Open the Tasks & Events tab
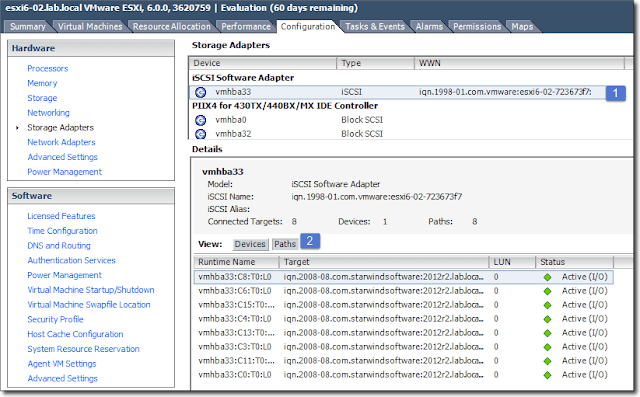 coord(375,27)
